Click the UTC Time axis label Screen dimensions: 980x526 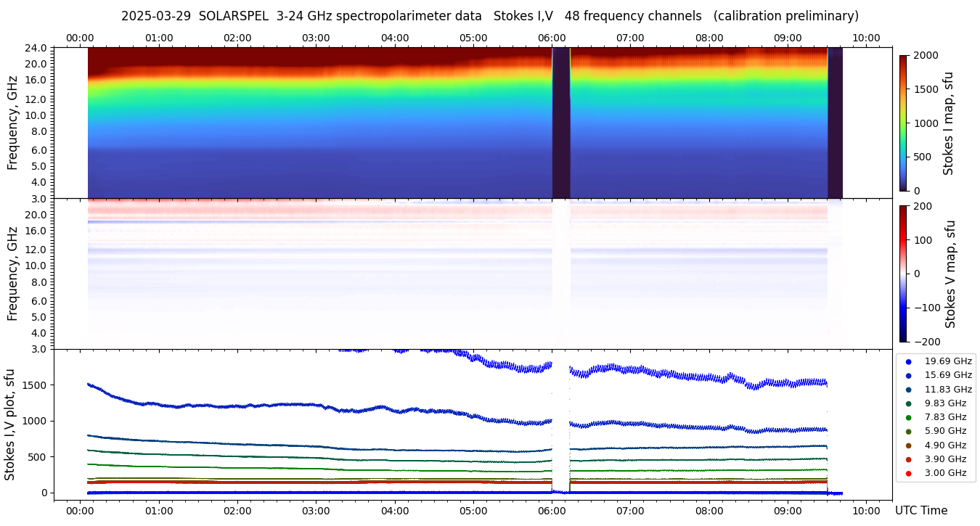click(x=920, y=511)
